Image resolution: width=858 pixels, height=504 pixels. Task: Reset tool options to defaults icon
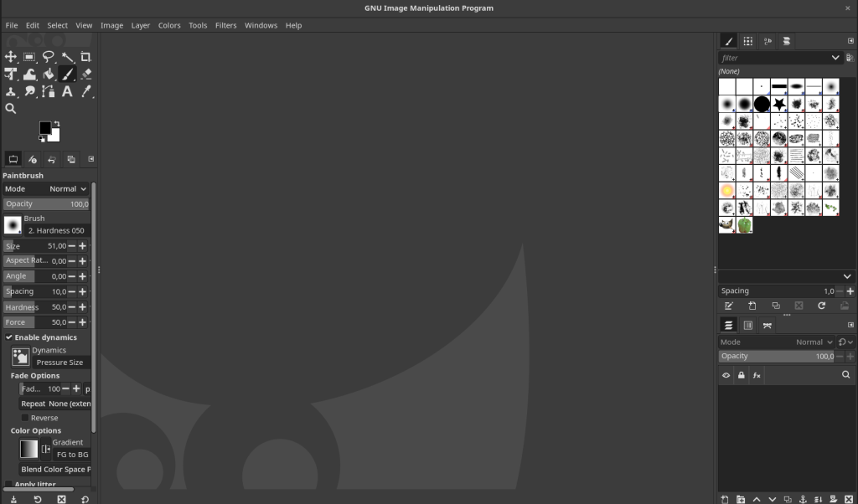pyautogui.click(x=85, y=499)
